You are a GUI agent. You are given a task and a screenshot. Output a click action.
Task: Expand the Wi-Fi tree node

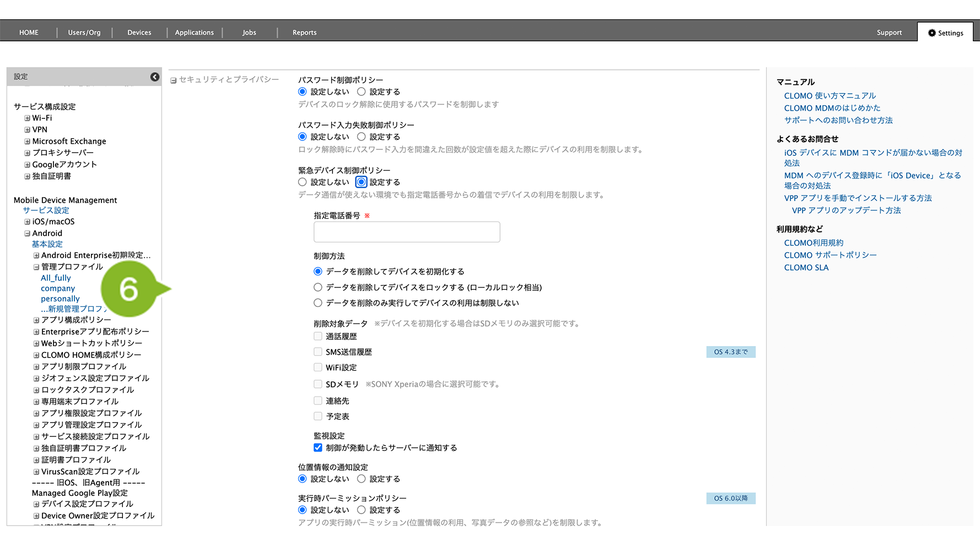coord(27,118)
